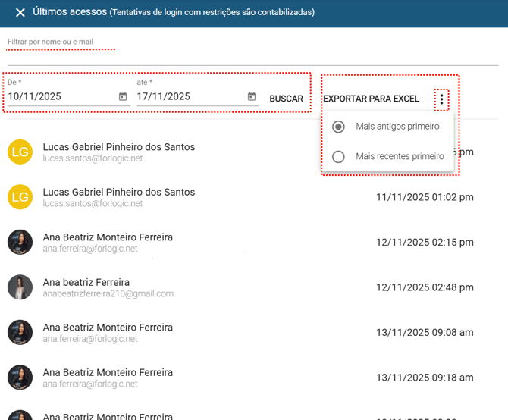Click Ana Beatriz's avatar at 12/11/2025 02:15 pm
This screenshot has height=420, width=508.
[20, 243]
